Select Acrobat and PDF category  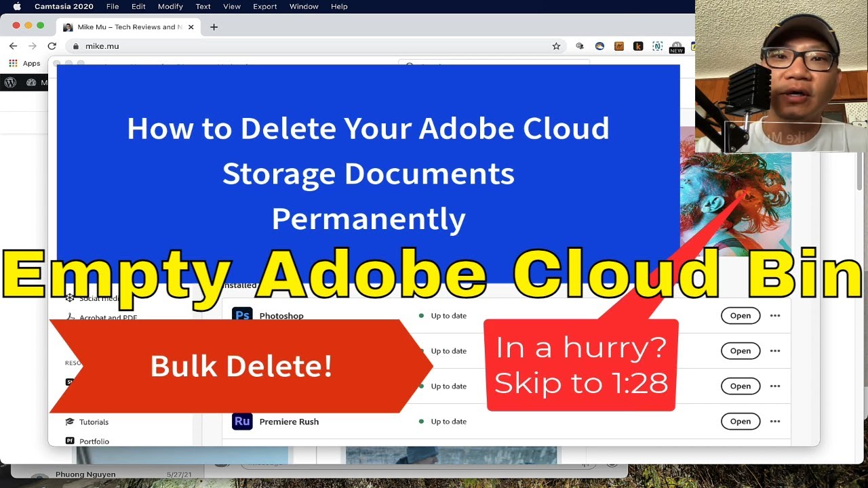coord(108,317)
